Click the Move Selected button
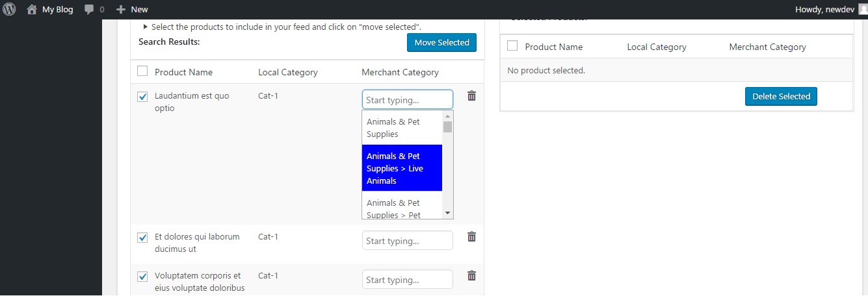The image size is (868, 298). pos(442,42)
